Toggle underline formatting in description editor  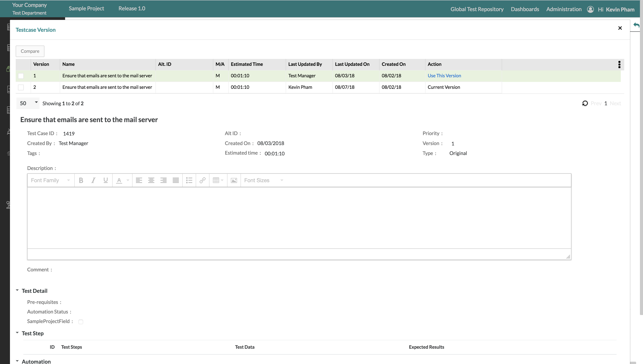[x=106, y=180]
